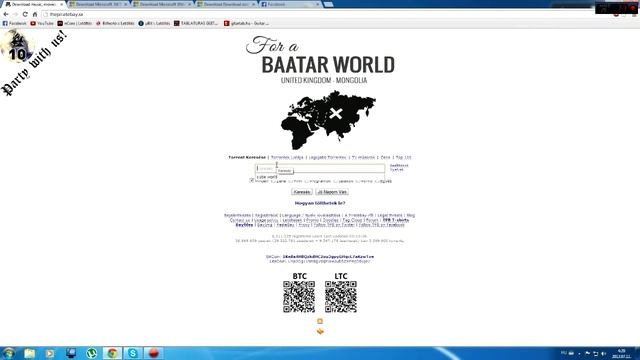Viewport: 640px width, 360px height.
Task: Reload the page with the refresh icon
Action: coord(25,14)
